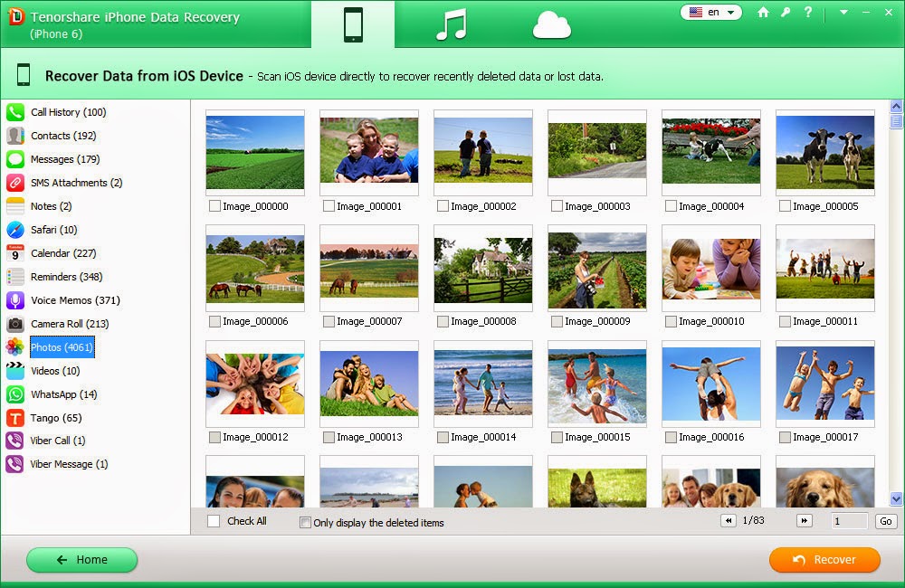This screenshot has width=905, height=588.
Task: Select the horses Image_000006 thumbnail
Action: 255,269
